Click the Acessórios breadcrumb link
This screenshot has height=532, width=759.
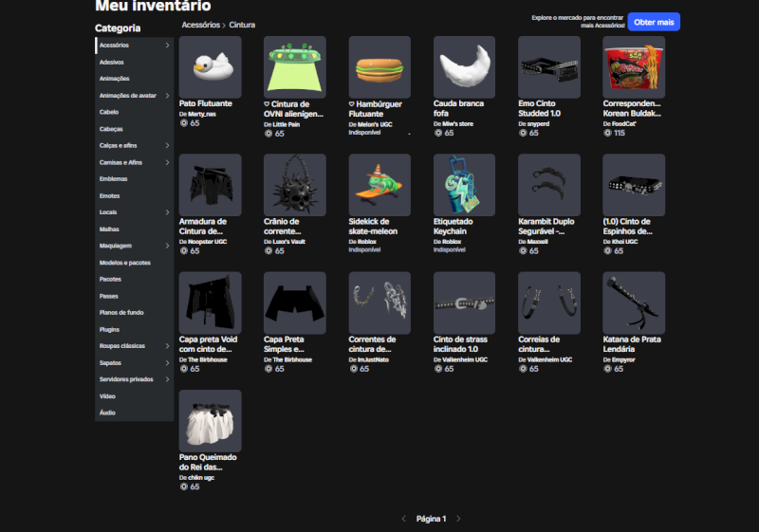click(200, 25)
